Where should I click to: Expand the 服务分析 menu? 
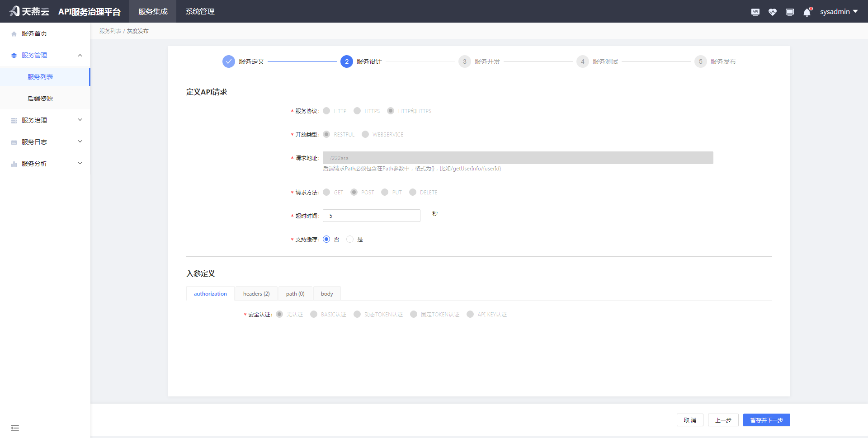coord(80,163)
